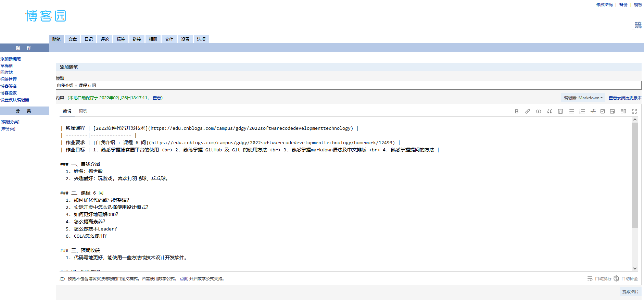The image size is (644, 300).
Task: Open the [未分类] category
Action: (8, 129)
